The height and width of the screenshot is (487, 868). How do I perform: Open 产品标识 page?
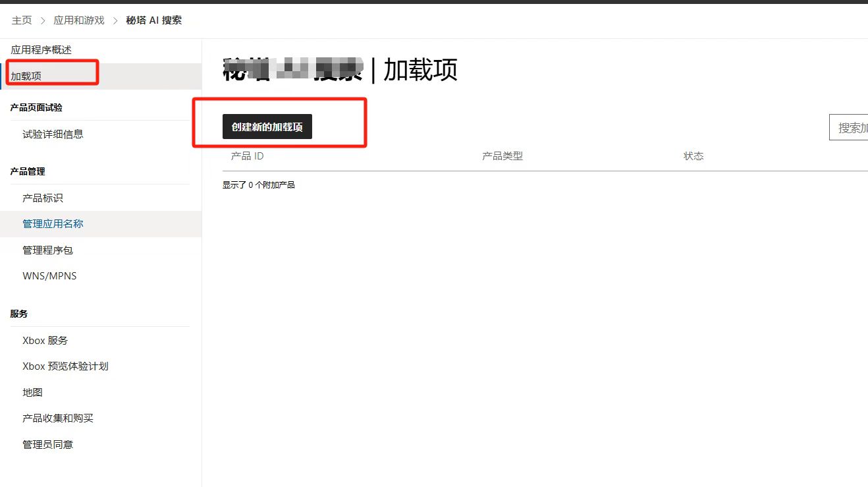pyautogui.click(x=43, y=198)
